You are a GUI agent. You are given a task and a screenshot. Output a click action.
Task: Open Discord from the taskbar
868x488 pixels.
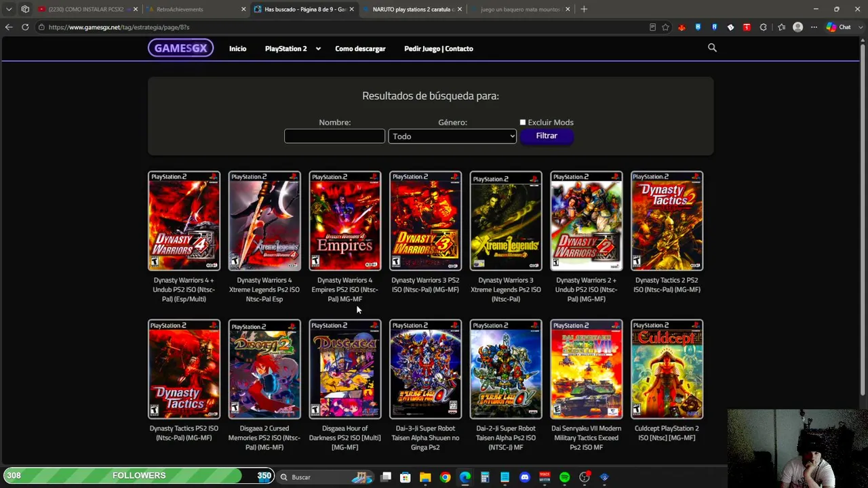click(x=524, y=477)
